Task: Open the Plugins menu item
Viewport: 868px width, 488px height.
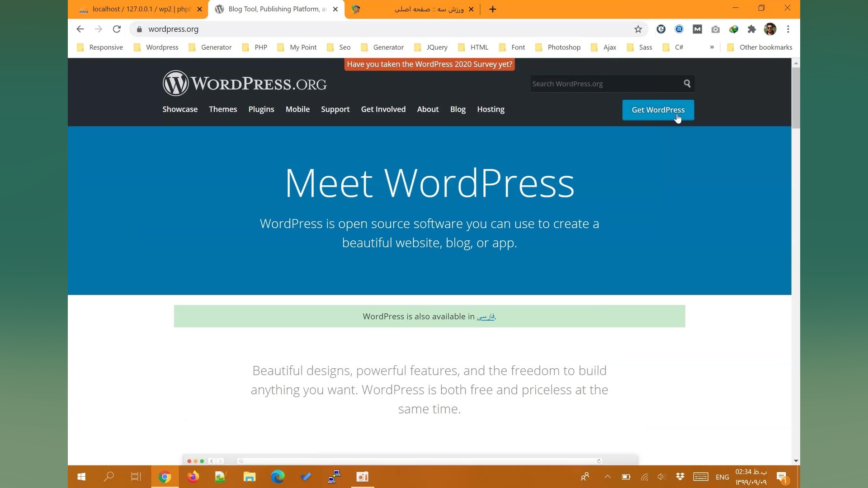Action: (x=261, y=109)
